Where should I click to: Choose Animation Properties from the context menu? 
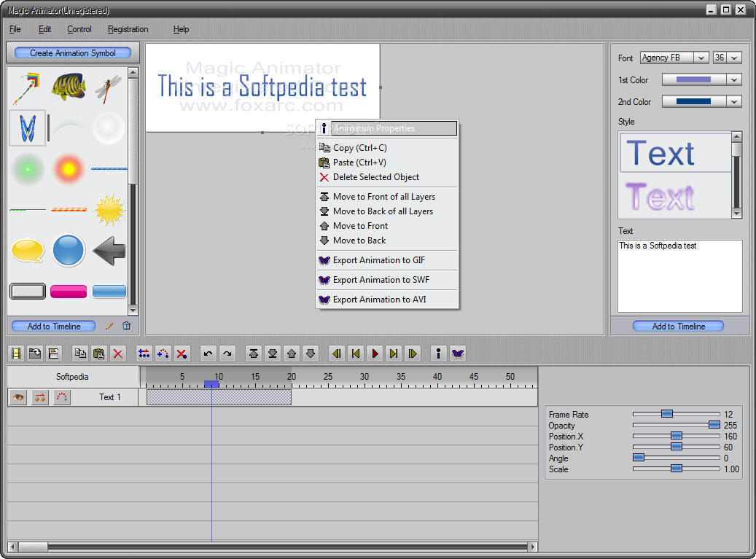[x=387, y=128]
